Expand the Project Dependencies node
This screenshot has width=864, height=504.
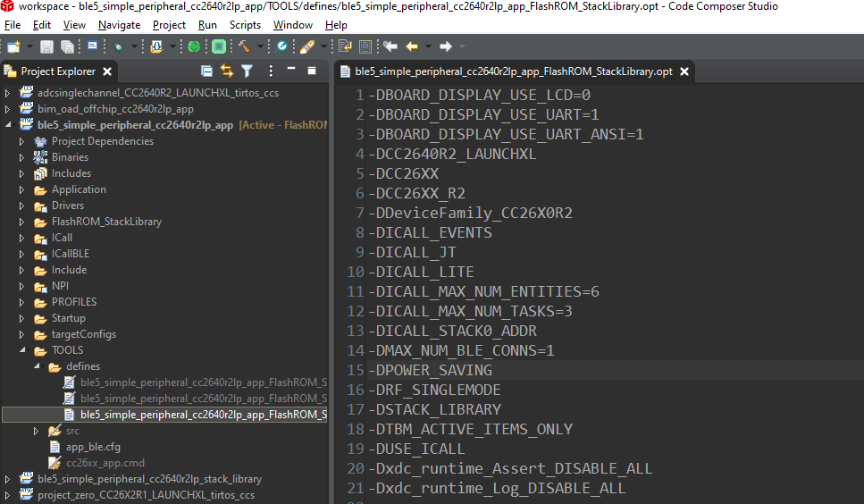21,141
